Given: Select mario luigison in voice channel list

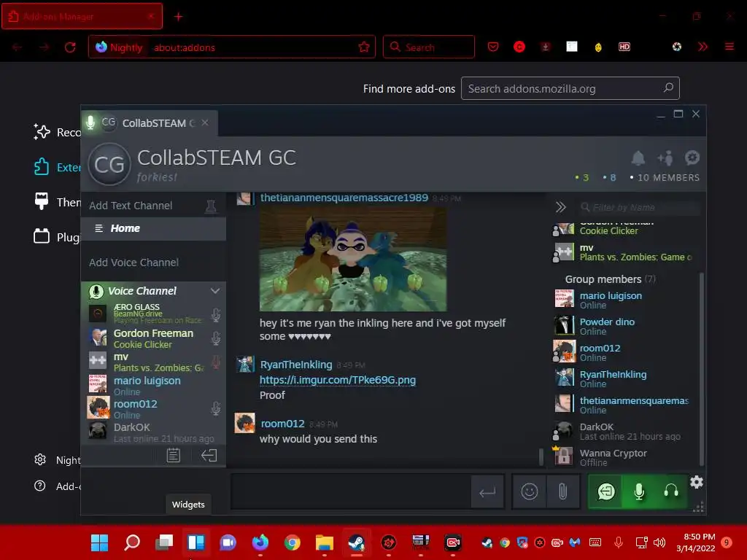Looking at the screenshot, I should point(153,385).
